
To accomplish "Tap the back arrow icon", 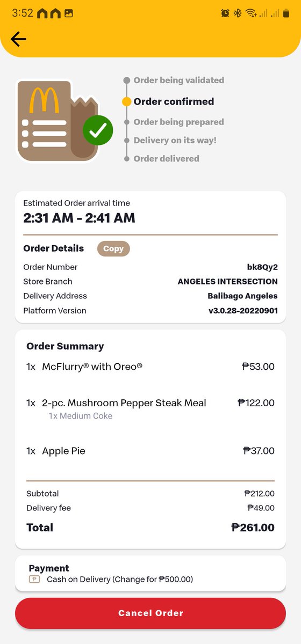I will pyautogui.click(x=18, y=39).
